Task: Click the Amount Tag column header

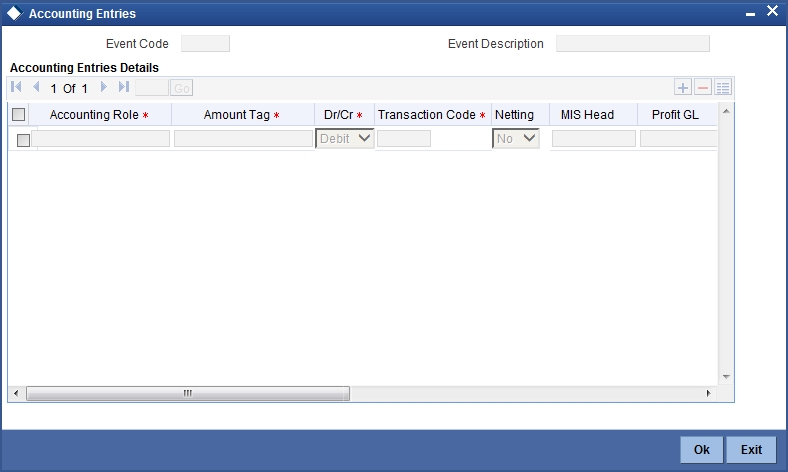Action: click(242, 115)
